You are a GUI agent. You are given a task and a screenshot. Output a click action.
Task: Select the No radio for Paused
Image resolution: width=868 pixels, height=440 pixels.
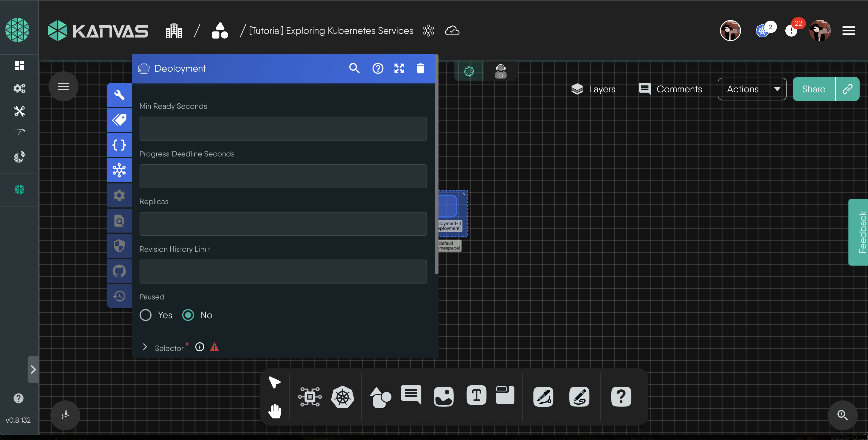click(x=188, y=315)
